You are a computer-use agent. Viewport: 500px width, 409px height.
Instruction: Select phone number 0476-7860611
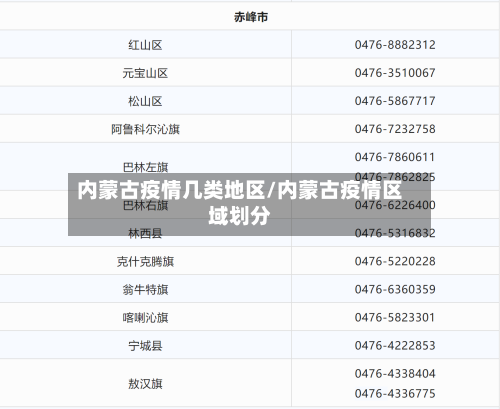395,157
